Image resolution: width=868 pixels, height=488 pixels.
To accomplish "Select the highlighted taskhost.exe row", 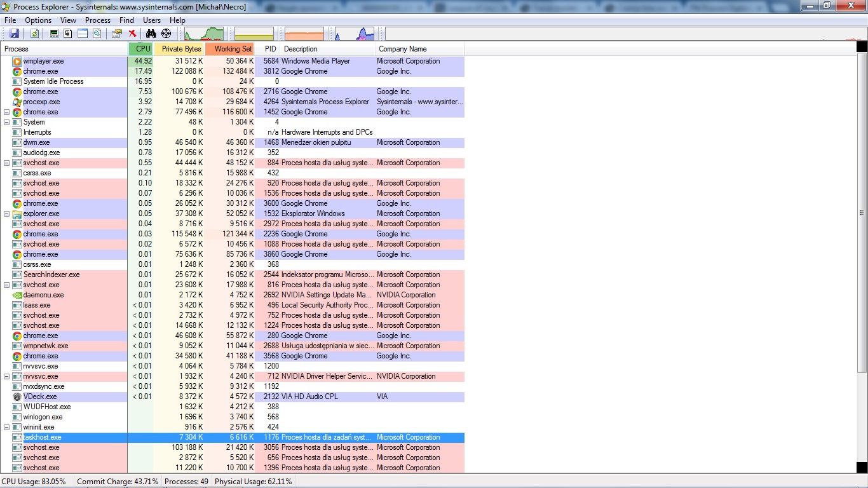I will click(x=233, y=437).
